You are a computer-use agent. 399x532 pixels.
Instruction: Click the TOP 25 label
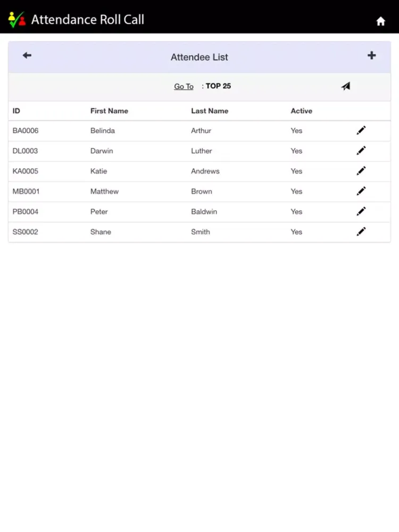tap(218, 86)
